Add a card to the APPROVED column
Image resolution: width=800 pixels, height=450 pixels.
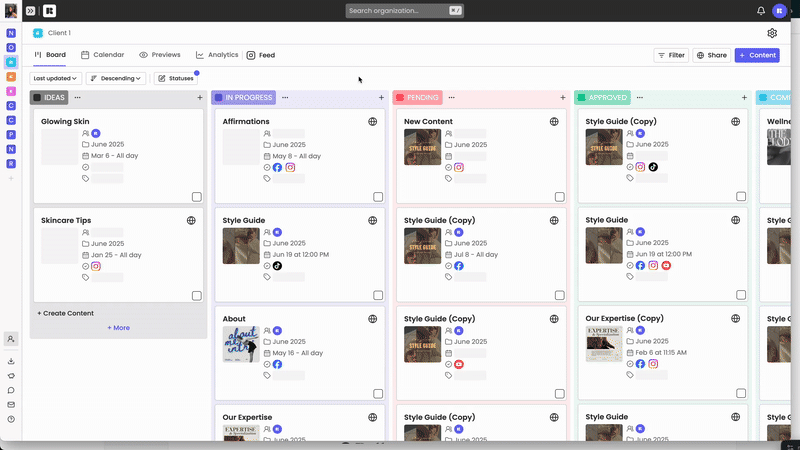click(x=744, y=97)
